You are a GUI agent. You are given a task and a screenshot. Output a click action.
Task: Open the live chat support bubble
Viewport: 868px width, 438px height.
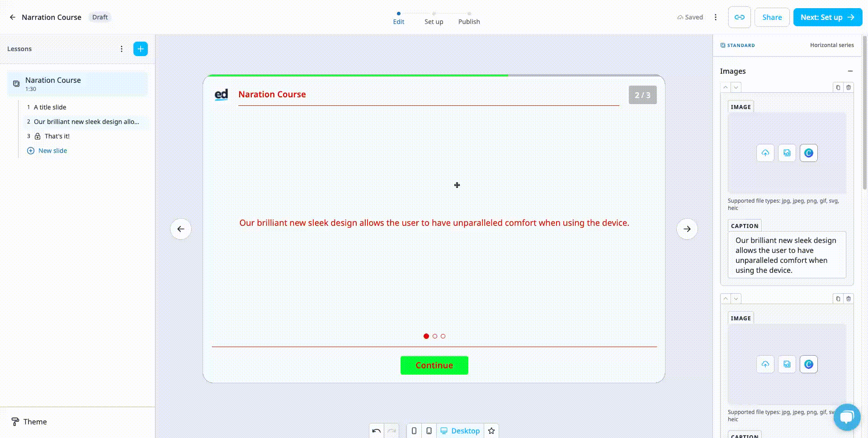[847, 417]
